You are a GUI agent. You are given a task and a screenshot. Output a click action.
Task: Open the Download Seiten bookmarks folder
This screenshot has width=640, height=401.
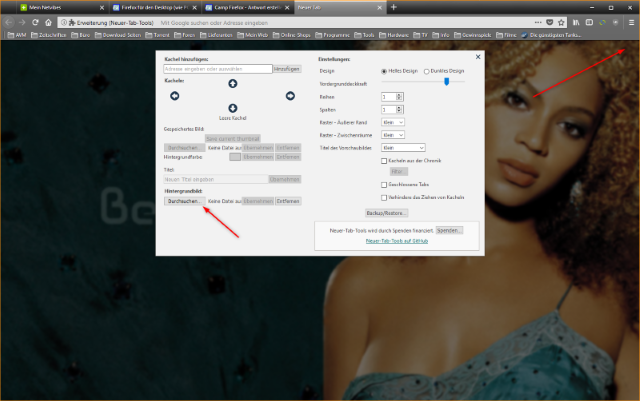click(x=118, y=35)
